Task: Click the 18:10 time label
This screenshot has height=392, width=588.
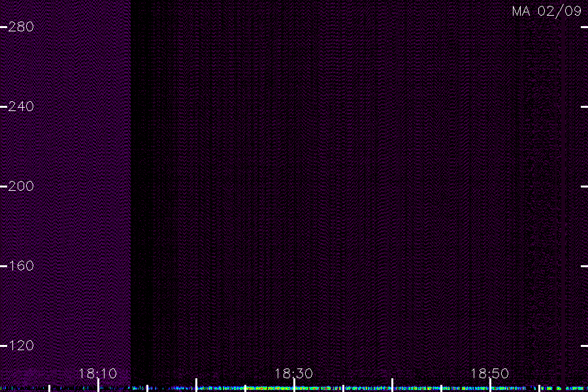Action: pos(97,374)
